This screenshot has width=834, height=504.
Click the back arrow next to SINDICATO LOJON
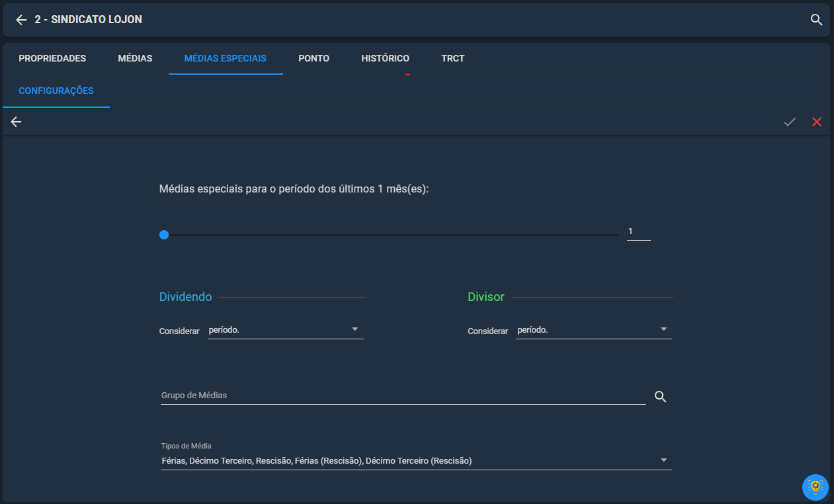coord(21,20)
